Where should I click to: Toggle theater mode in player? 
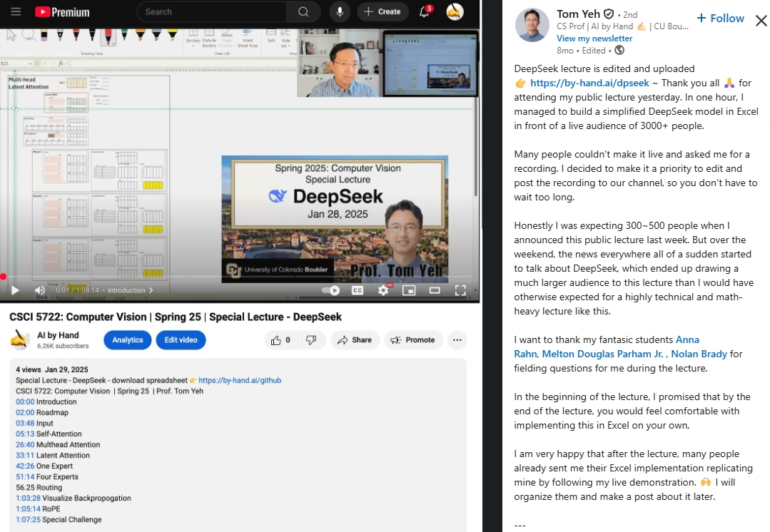435,290
